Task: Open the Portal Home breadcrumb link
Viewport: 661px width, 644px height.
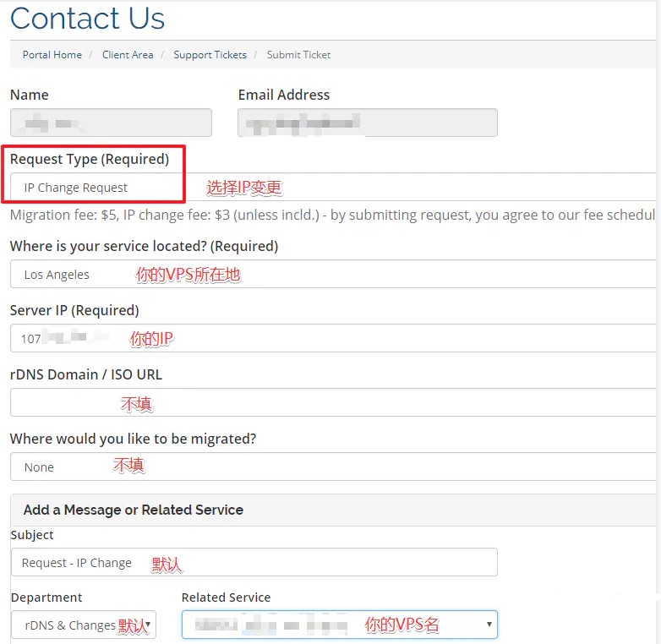Action: click(x=52, y=55)
